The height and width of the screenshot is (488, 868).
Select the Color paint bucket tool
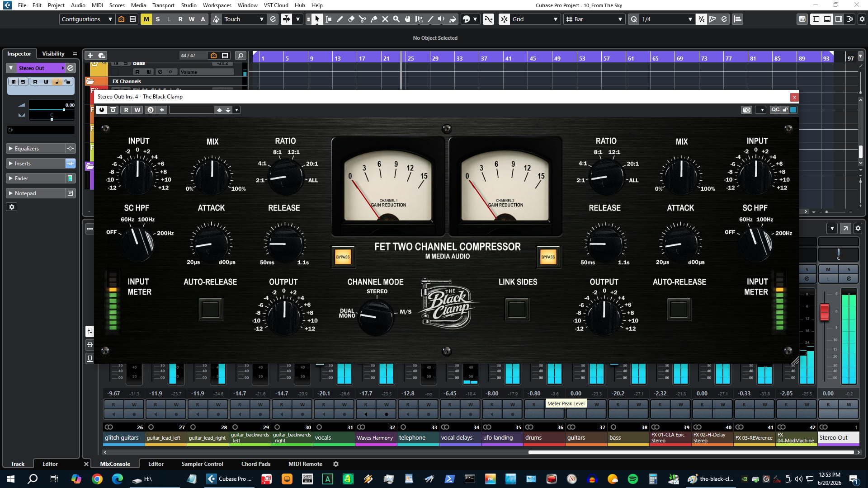pyautogui.click(x=453, y=19)
